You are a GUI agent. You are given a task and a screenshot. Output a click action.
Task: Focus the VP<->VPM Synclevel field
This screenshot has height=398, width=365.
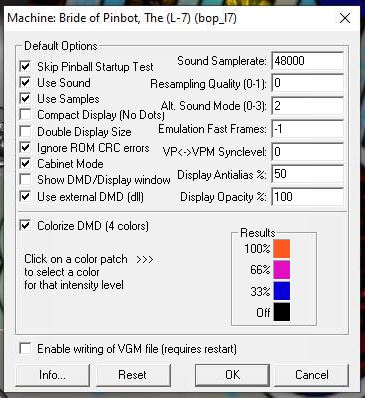click(x=308, y=152)
